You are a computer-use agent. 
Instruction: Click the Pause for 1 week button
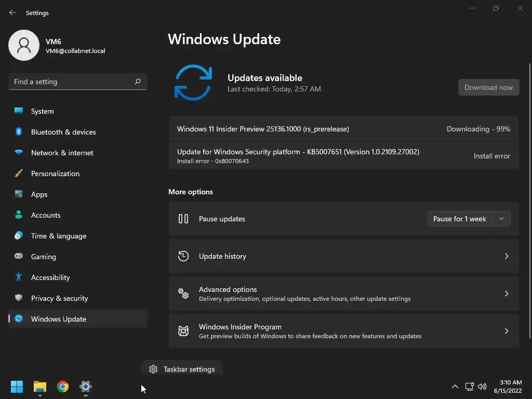click(460, 219)
